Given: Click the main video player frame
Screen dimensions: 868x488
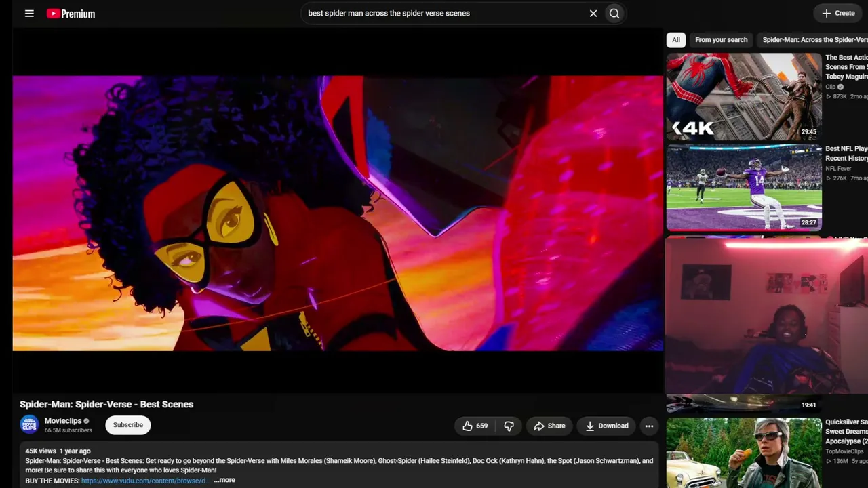Looking at the screenshot, I should click(338, 213).
